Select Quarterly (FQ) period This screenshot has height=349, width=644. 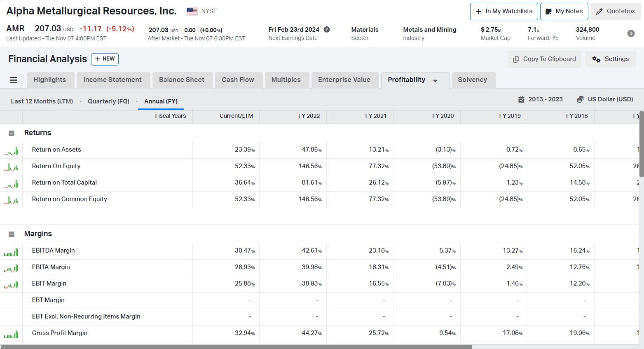pos(109,101)
